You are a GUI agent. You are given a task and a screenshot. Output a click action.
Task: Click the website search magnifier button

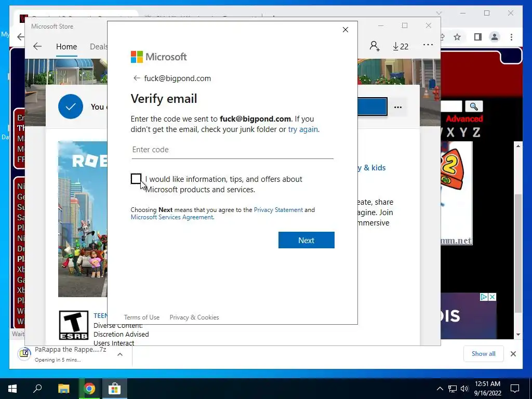point(474,107)
